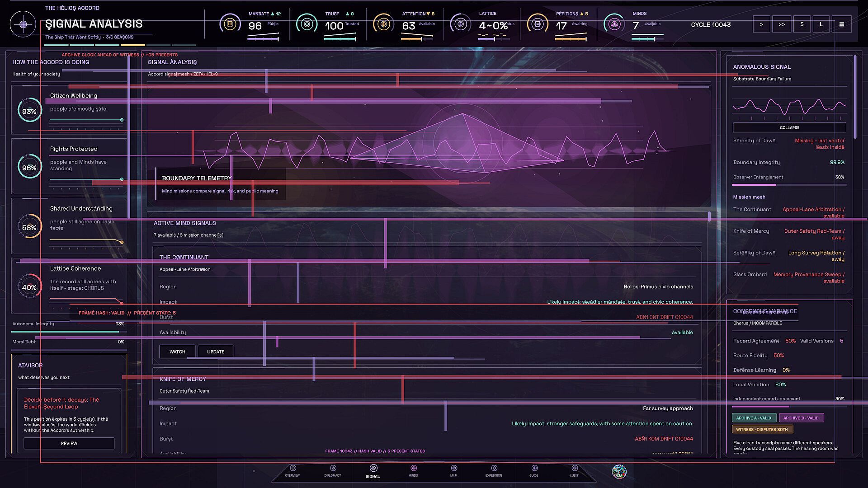
Task: Click the "Boundary Integrity" 99.9% row
Action: point(789,162)
